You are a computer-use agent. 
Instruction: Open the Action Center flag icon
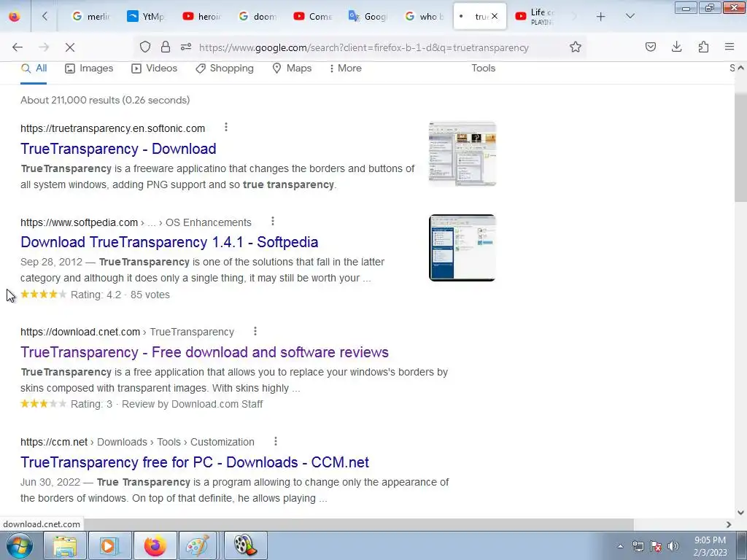(x=656, y=546)
